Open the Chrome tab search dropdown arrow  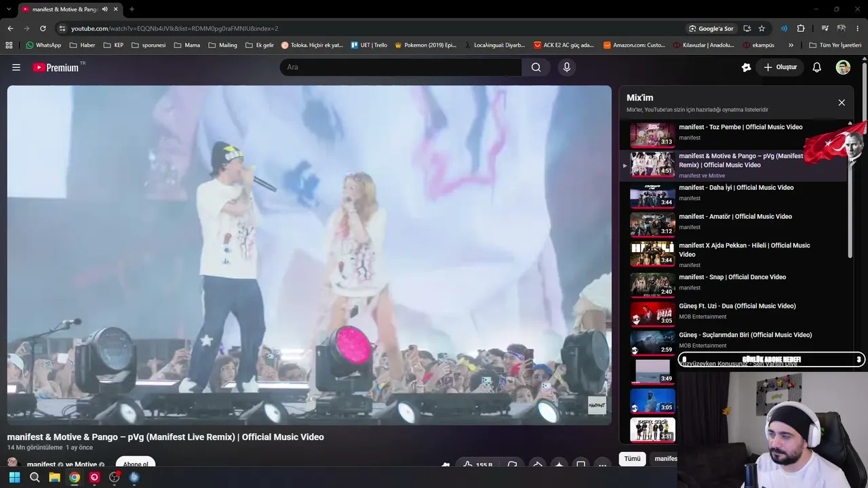(9, 9)
